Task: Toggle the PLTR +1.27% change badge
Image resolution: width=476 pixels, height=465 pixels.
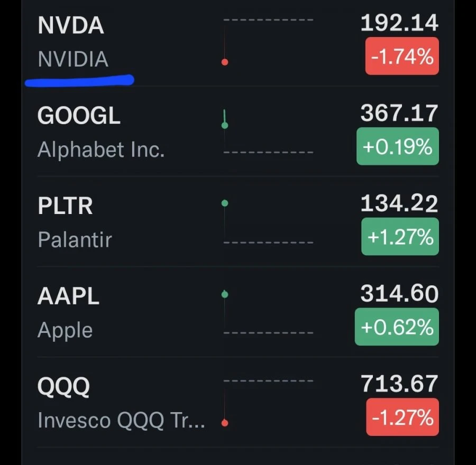Action: pyautogui.click(x=400, y=236)
